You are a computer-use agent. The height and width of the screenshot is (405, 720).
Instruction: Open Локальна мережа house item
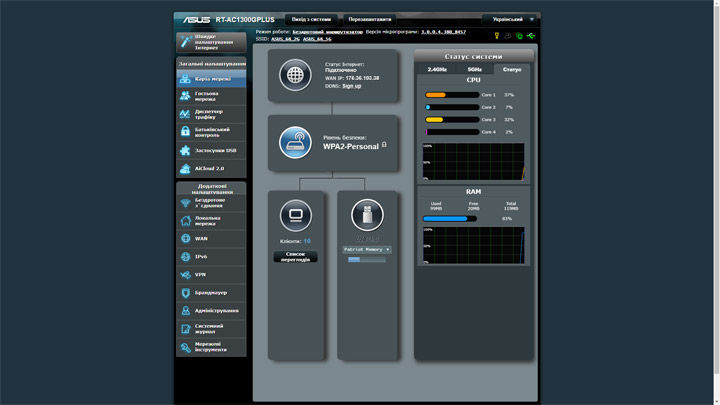[x=211, y=221]
